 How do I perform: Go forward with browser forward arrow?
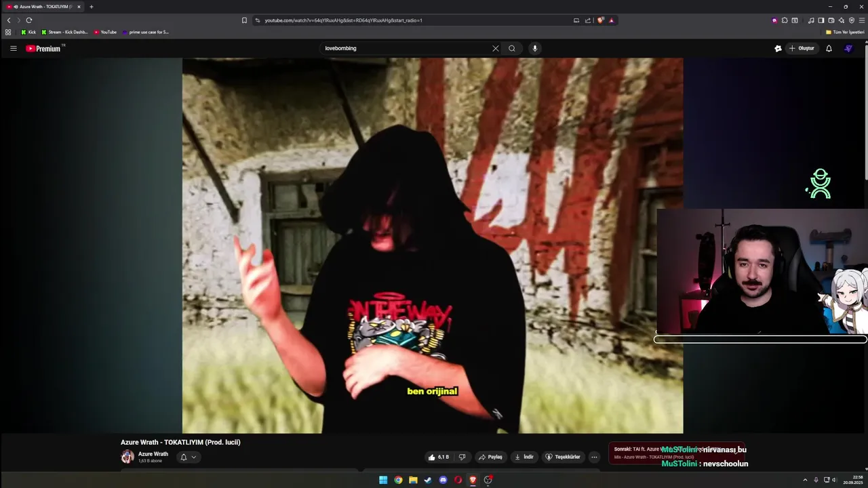point(18,20)
